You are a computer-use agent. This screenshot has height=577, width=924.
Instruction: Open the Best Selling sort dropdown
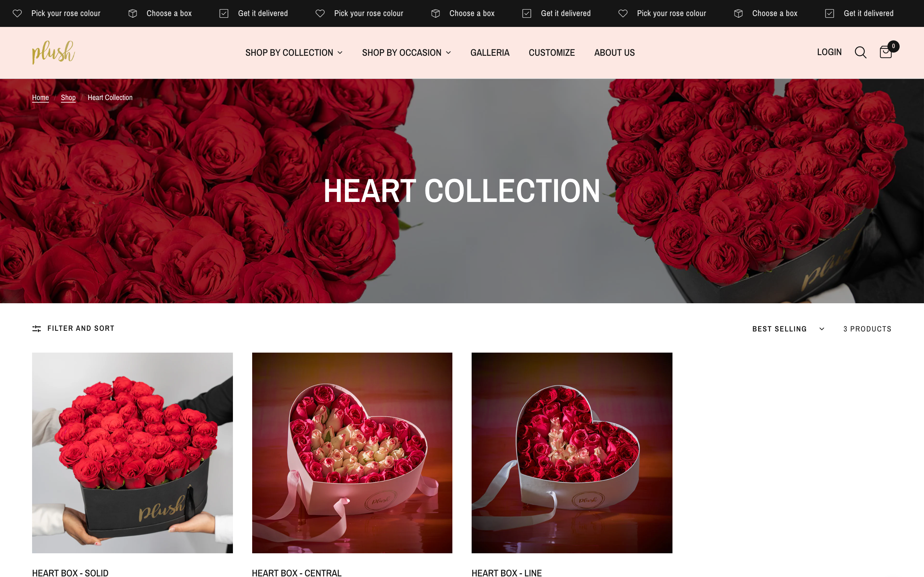[x=788, y=329]
